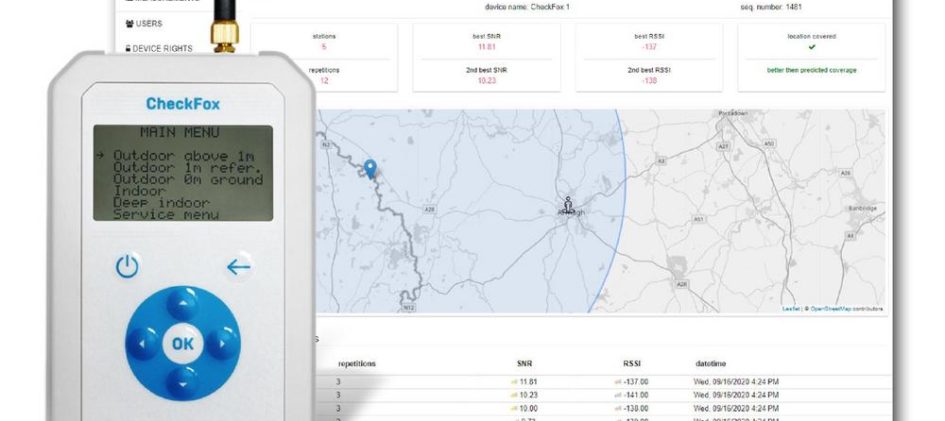The width and height of the screenshot is (945, 421).
Task: Click the green location covered checkmark
Action: coord(811,46)
